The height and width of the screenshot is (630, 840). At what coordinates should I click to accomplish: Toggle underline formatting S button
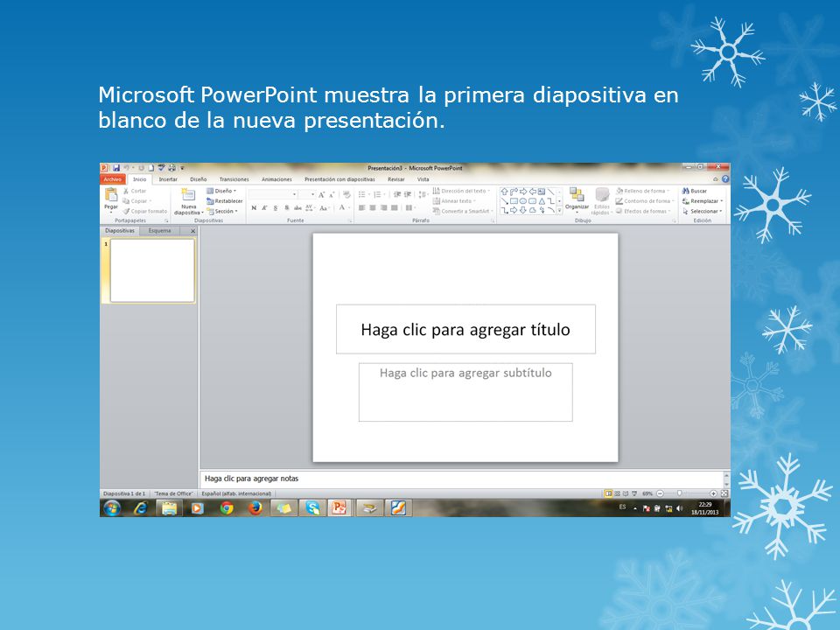tap(276, 208)
